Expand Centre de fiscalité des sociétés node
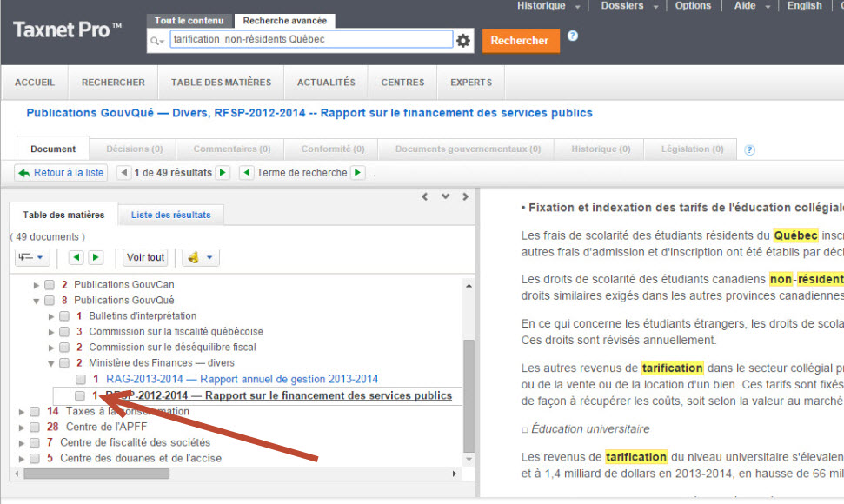The height and width of the screenshot is (504, 844). point(22,443)
